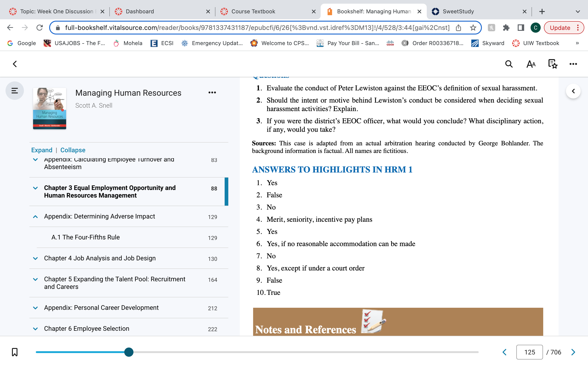Open the reader more options menu
Image resolution: width=588 pixels, height=368 pixels.
click(573, 64)
